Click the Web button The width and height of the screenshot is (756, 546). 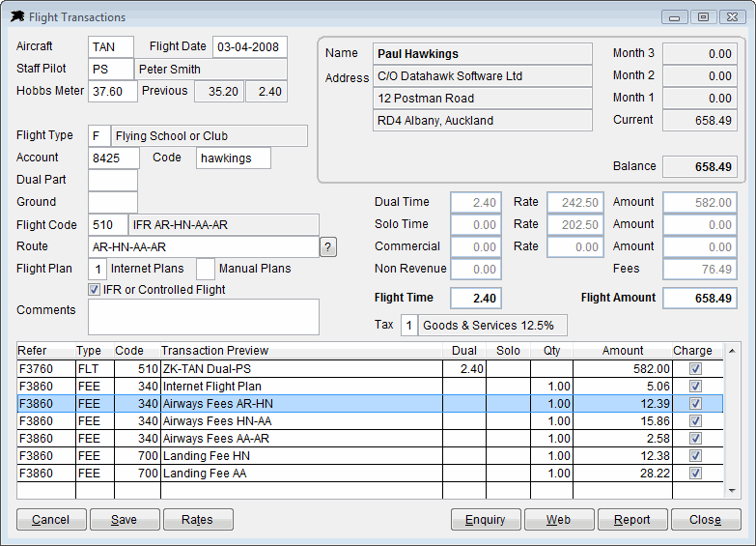tap(559, 520)
